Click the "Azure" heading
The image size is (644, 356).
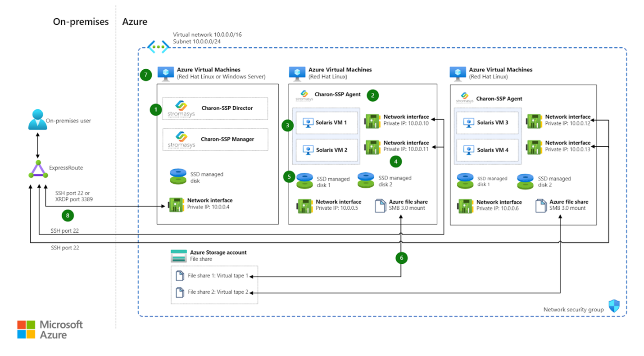[x=135, y=22]
